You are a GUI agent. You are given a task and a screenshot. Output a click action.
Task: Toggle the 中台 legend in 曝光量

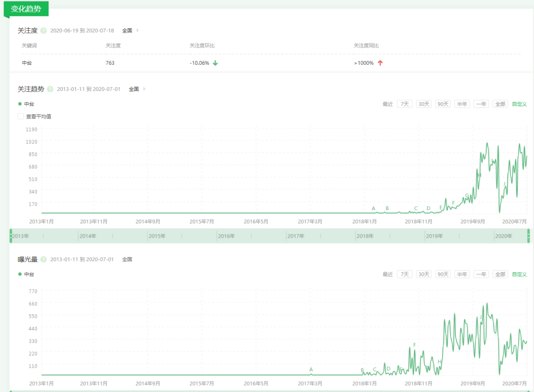pyautogui.click(x=26, y=274)
